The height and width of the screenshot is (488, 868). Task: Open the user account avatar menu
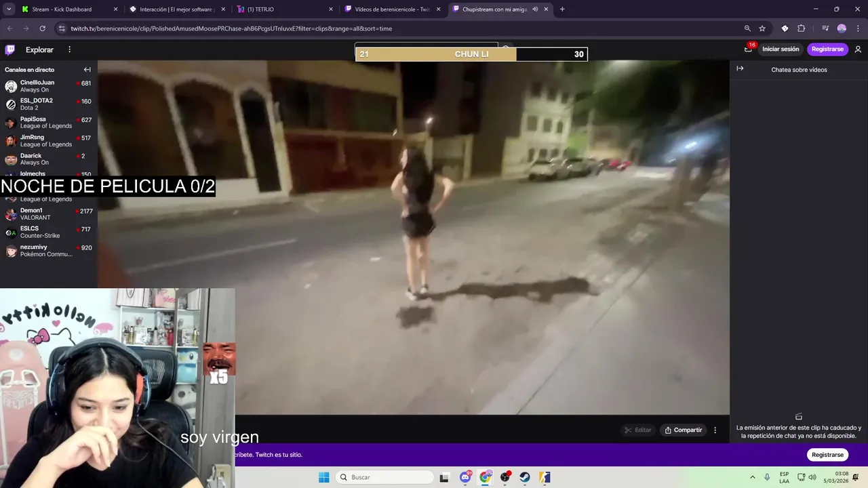[x=858, y=49]
